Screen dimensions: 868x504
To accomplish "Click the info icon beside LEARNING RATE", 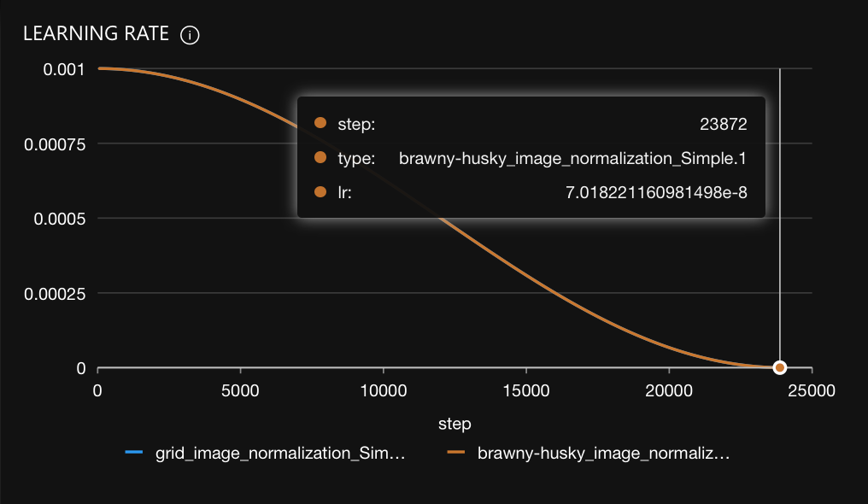I will [190, 35].
